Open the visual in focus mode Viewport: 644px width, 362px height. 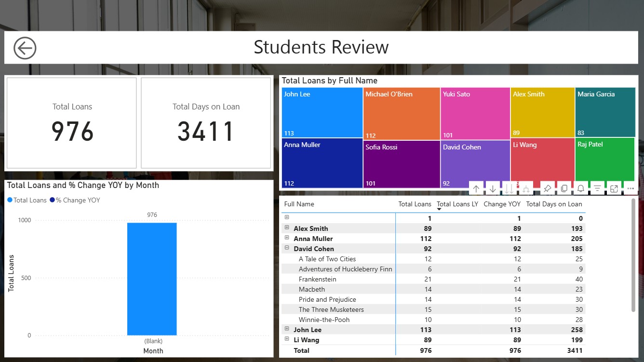click(614, 189)
